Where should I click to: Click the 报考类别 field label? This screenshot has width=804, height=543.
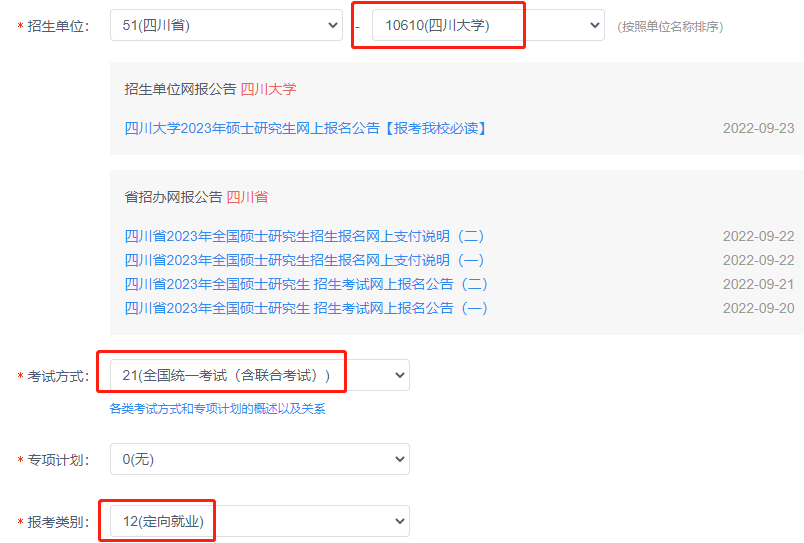[x=58, y=522]
